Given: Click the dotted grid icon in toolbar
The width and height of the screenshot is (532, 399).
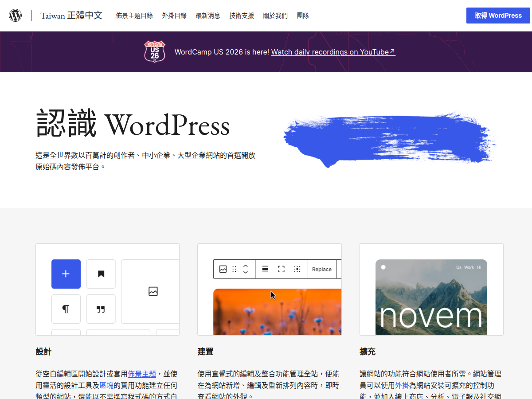Looking at the screenshot, I should click(x=297, y=269).
